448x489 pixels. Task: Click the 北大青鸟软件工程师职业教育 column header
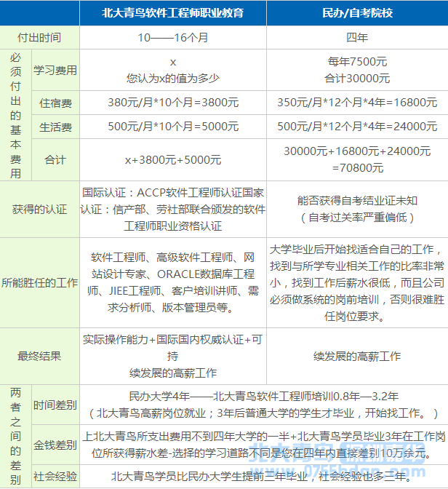tap(172, 13)
